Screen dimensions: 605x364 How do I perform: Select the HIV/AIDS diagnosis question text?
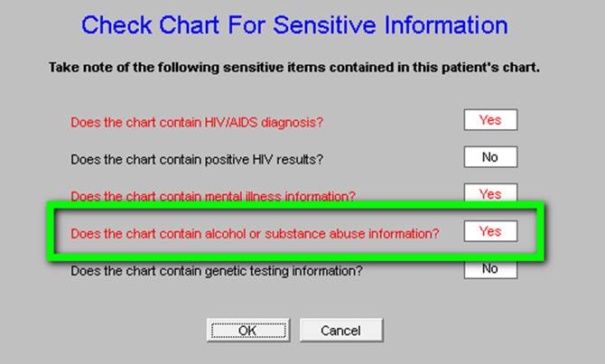tap(197, 122)
